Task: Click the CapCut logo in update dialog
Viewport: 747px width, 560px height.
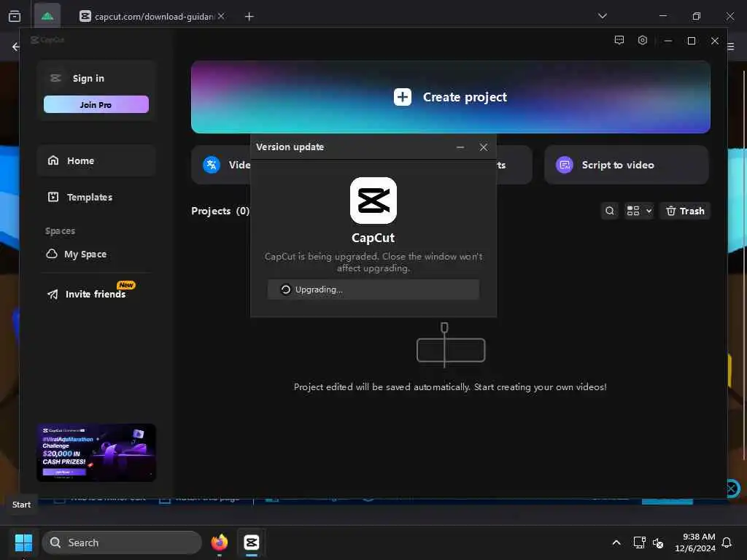Action: point(373,201)
